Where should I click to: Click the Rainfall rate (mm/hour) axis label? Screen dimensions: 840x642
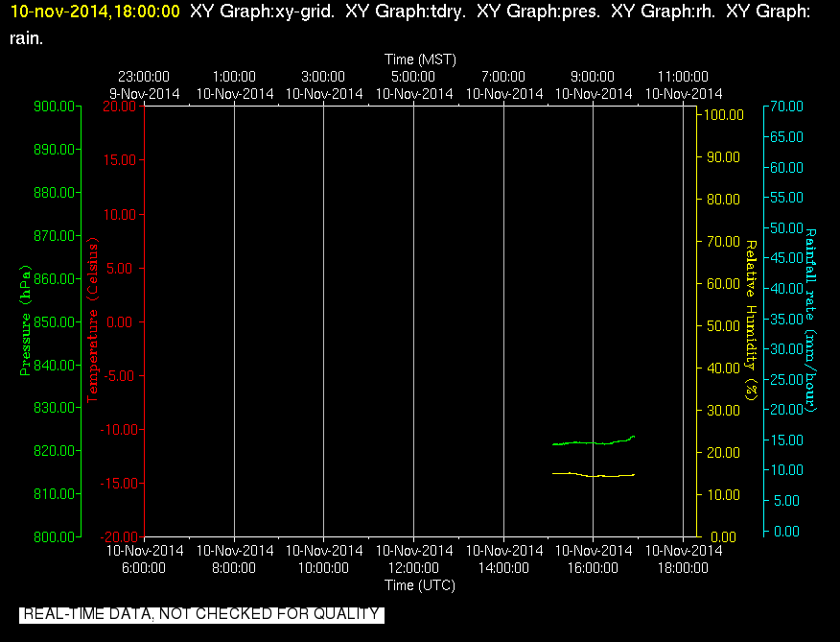click(x=810, y=321)
